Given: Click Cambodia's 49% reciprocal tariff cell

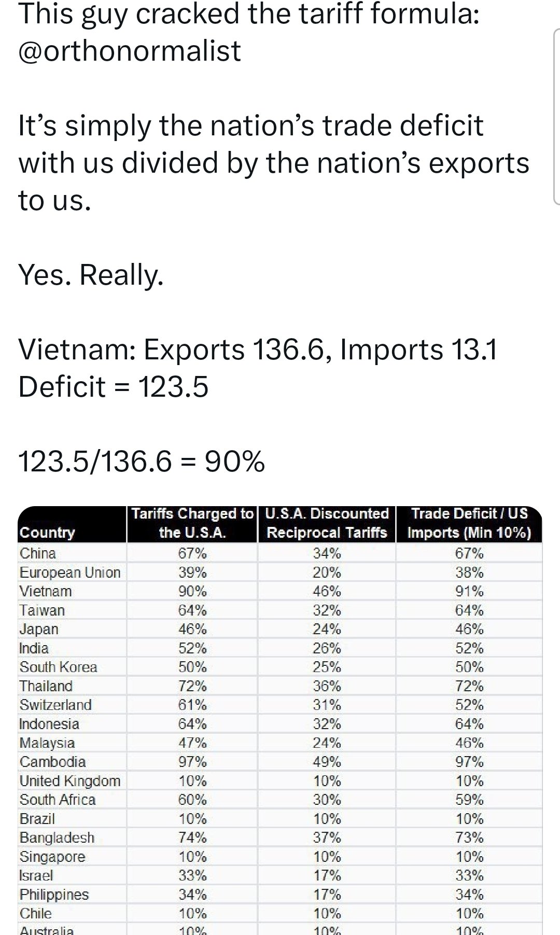Looking at the screenshot, I should 327,762.
